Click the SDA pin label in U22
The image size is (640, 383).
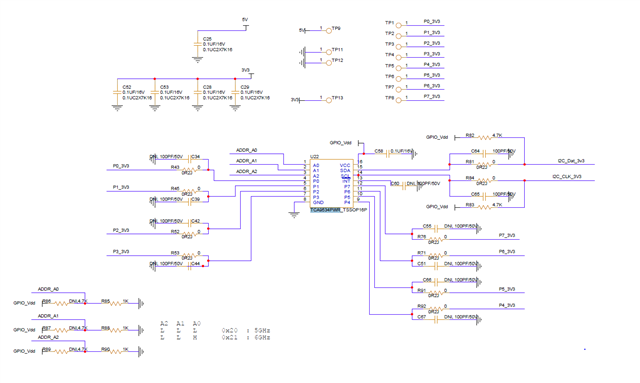[345, 171]
